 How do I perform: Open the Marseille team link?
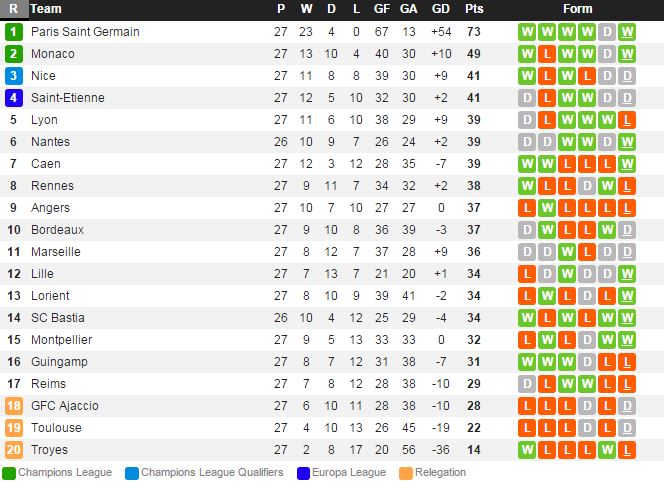pyautogui.click(x=56, y=252)
